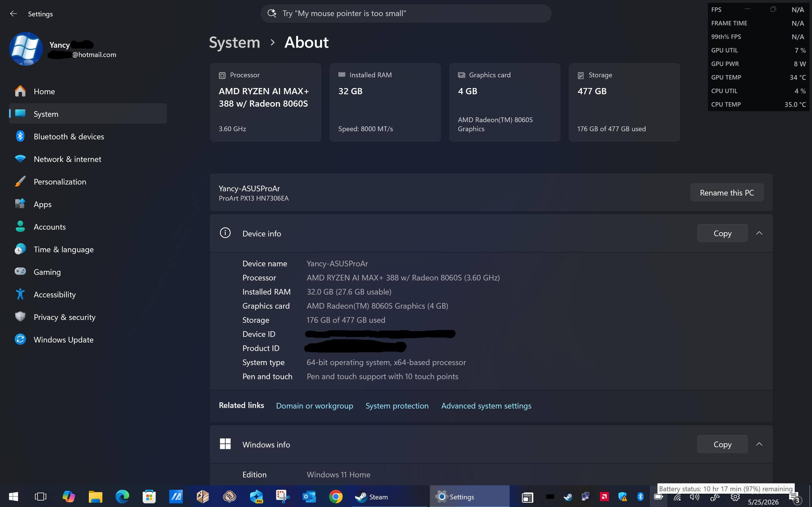Select the Graphics card summary card
The height and width of the screenshot is (507, 812).
click(505, 102)
